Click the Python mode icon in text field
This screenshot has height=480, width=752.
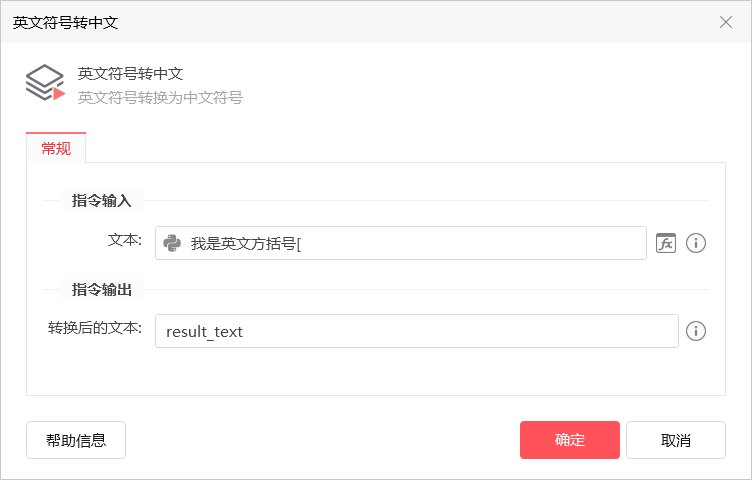[x=172, y=243]
